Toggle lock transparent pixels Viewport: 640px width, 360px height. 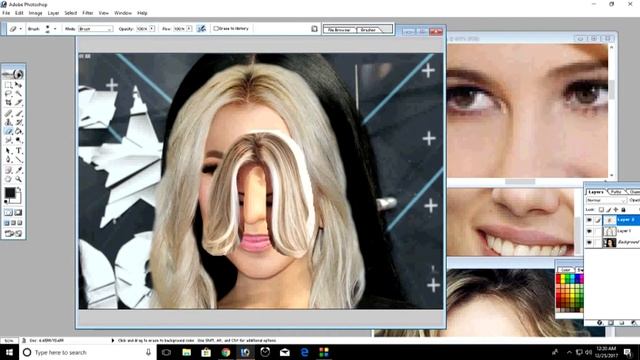[x=601, y=210]
